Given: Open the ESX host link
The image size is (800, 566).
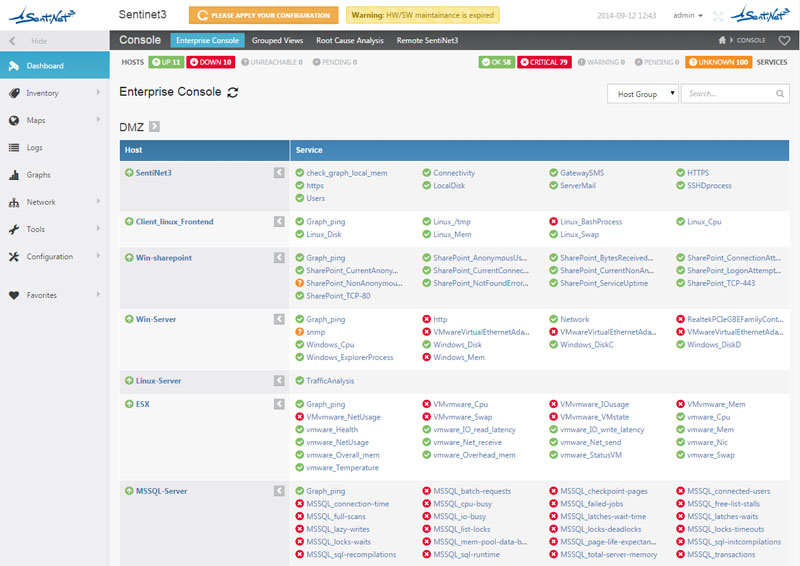Looking at the screenshot, I should 142,404.
